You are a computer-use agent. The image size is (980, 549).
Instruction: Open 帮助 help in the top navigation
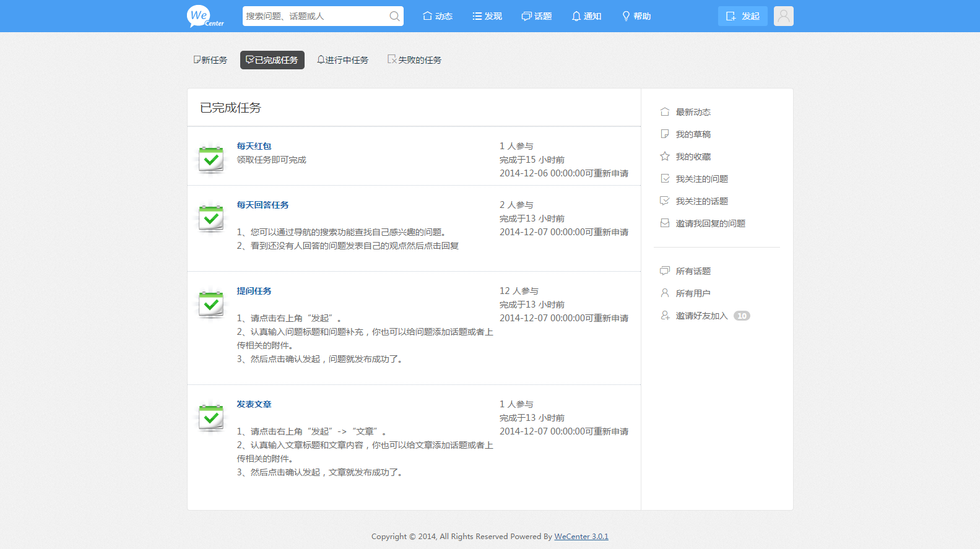point(636,16)
